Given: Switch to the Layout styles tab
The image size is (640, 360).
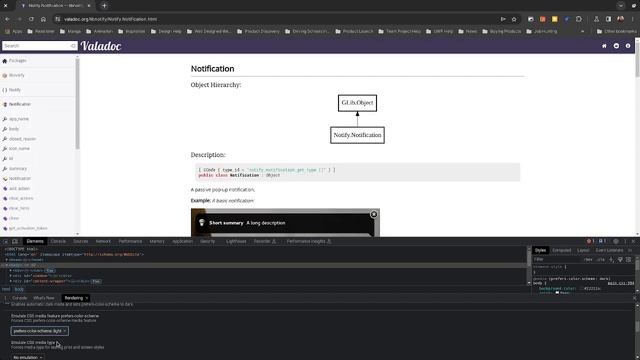Looking at the screenshot, I should tap(583, 250).
